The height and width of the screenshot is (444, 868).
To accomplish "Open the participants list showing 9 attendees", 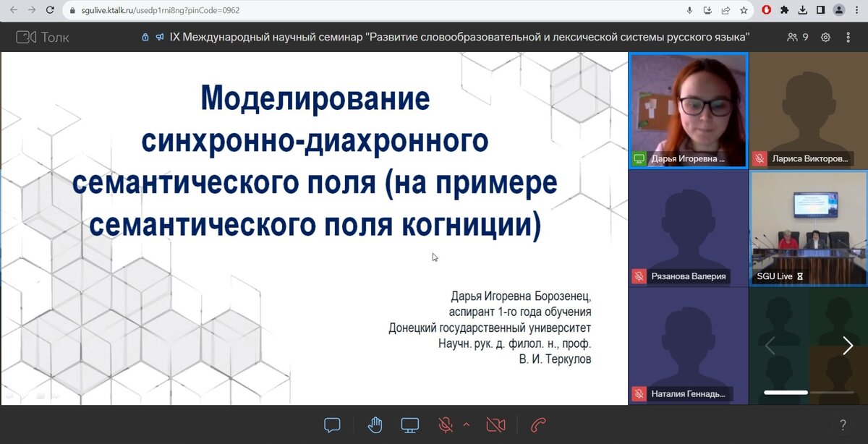I will click(794, 37).
